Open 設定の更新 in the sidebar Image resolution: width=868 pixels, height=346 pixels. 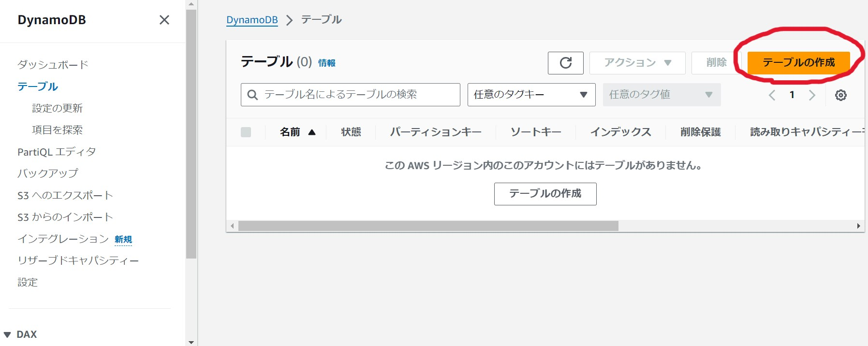pyautogui.click(x=57, y=108)
